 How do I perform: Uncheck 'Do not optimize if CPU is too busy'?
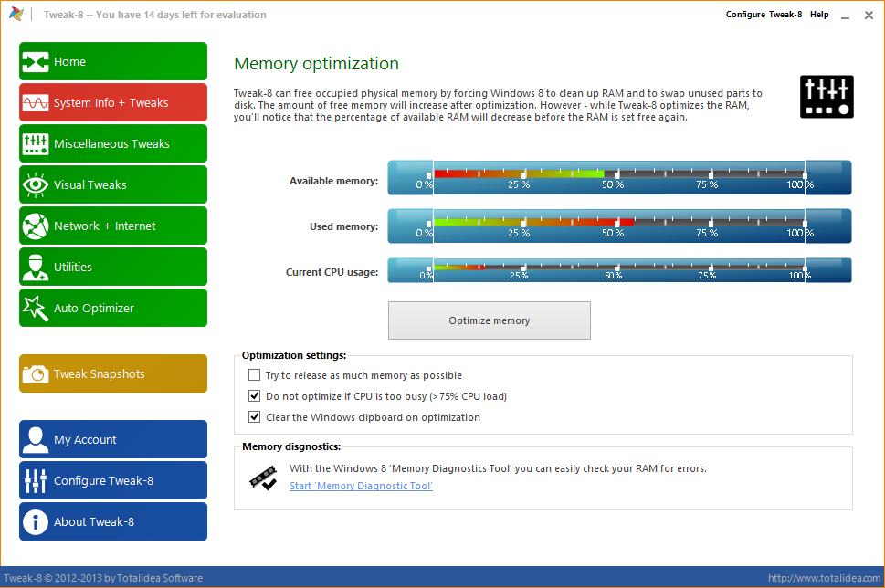point(255,396)
